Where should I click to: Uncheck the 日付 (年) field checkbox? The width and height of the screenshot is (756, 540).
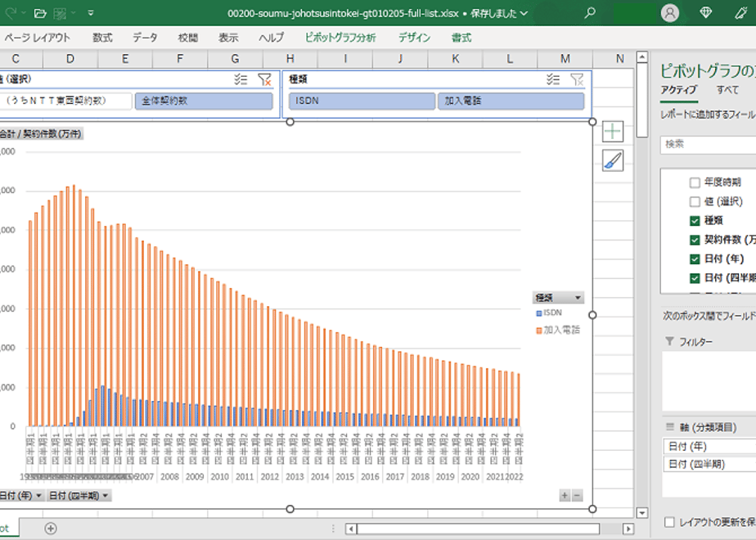click(695, 259)
